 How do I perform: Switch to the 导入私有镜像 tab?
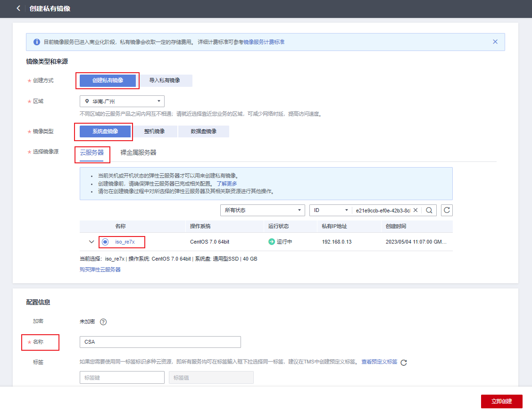point(166,80)
